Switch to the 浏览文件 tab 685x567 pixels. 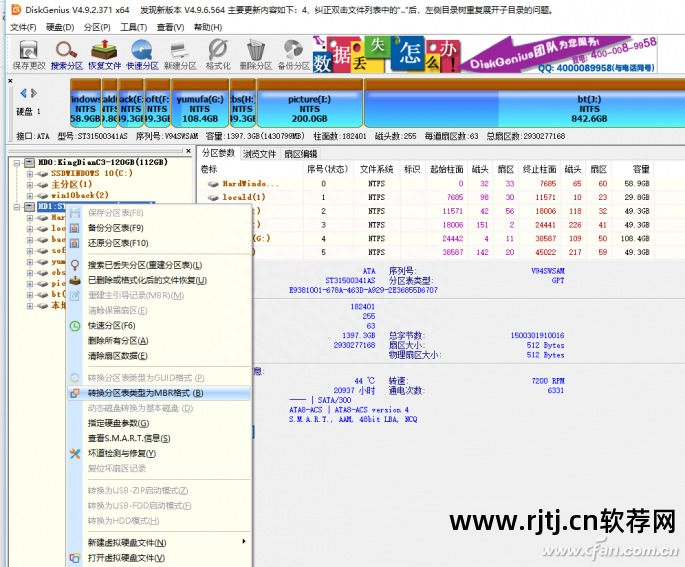(259, 154)
